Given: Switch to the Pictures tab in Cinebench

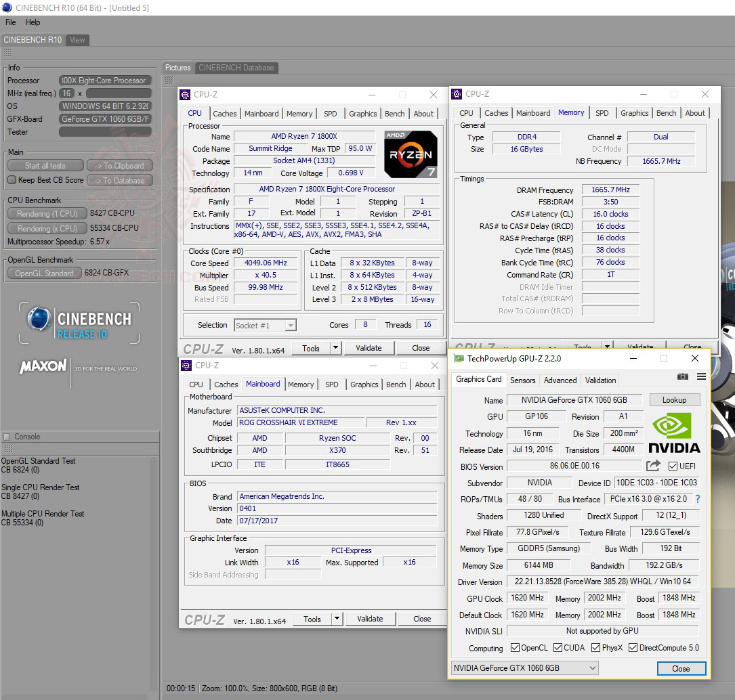Looking at the screenshot, I should click(x=177, y=67).
